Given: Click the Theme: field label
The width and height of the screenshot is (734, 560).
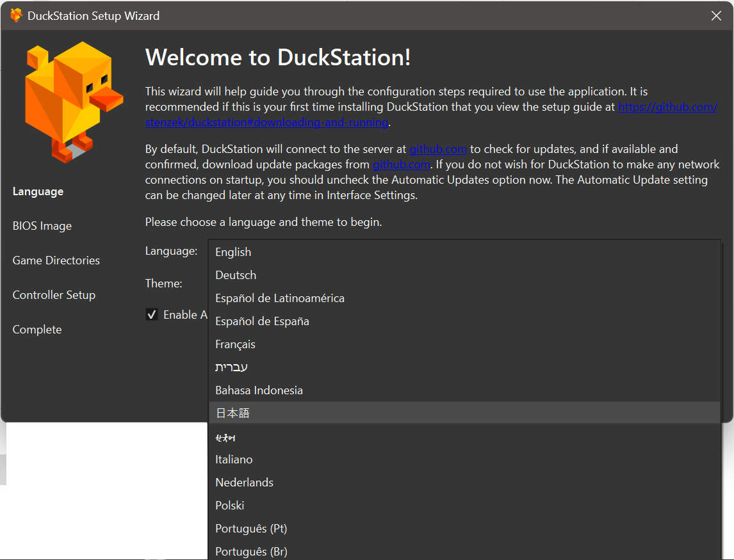Looking at the screenshot, I should tap(163, 284).
